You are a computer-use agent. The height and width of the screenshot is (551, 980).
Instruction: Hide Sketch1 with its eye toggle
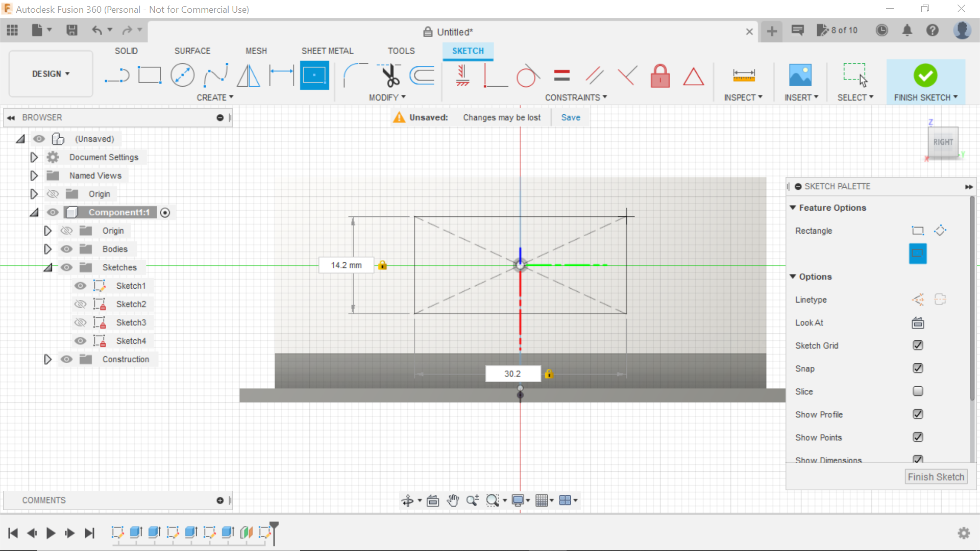click(x=80, y=286)
